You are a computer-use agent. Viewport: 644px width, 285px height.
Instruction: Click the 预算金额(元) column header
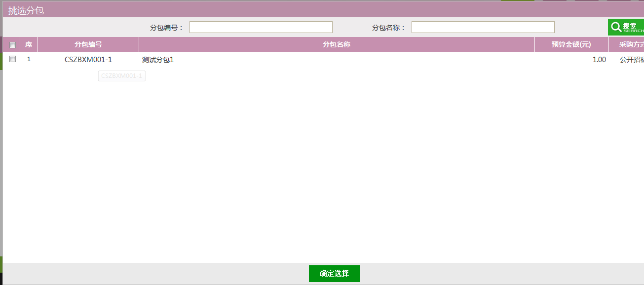[x=571, y=45]
